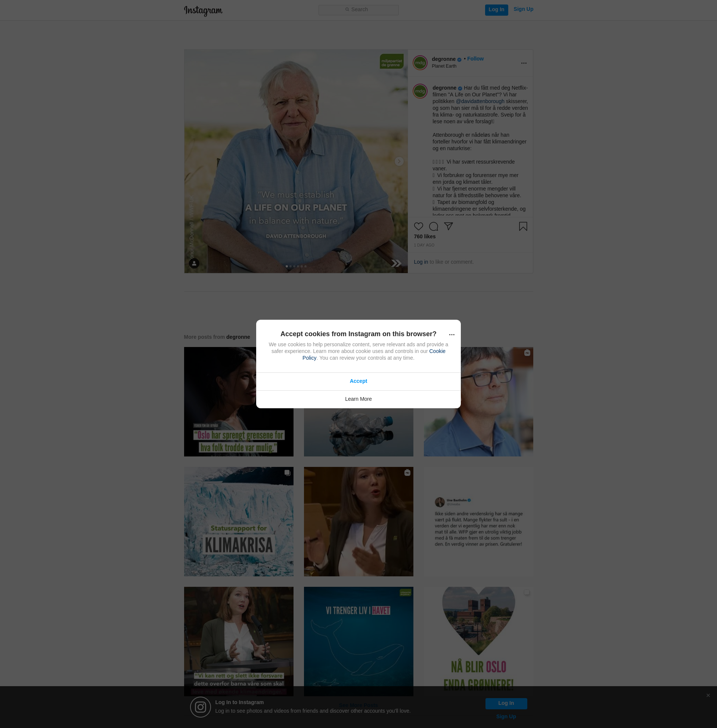
Task: Follow the degronne account
Action: (x=475, y=59)
